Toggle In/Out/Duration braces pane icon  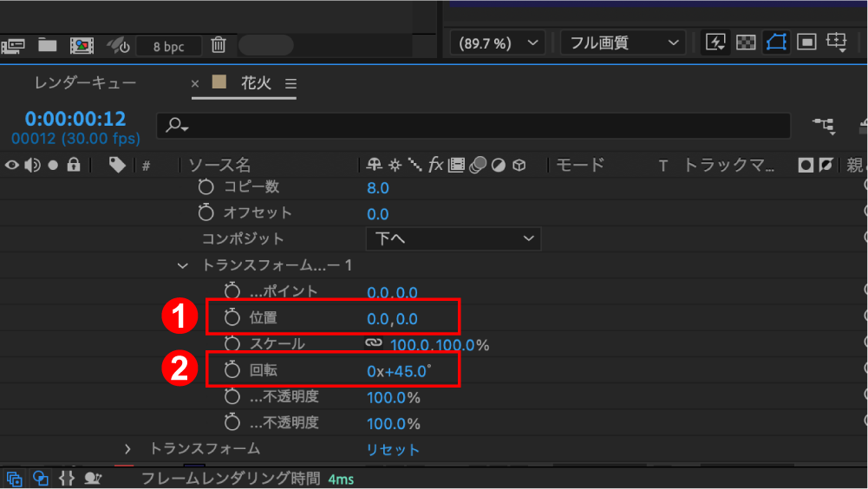67,478
